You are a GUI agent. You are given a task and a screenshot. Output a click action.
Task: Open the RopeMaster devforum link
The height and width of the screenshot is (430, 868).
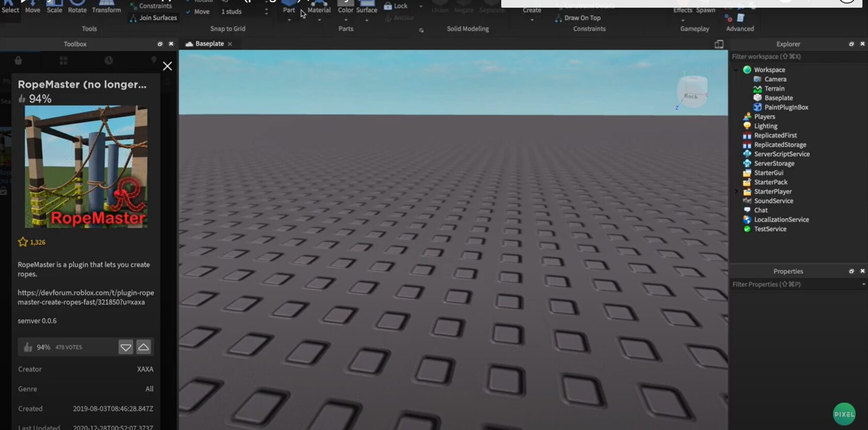point(86,297)
